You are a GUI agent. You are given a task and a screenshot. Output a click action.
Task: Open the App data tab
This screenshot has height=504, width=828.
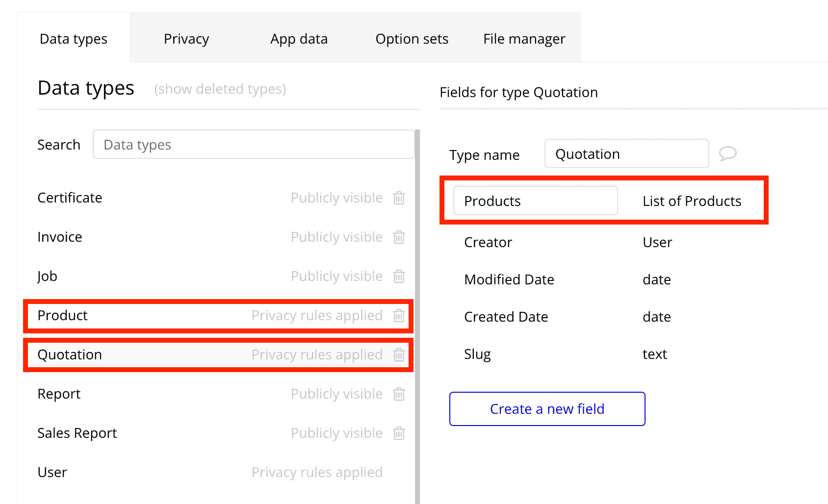299,39
